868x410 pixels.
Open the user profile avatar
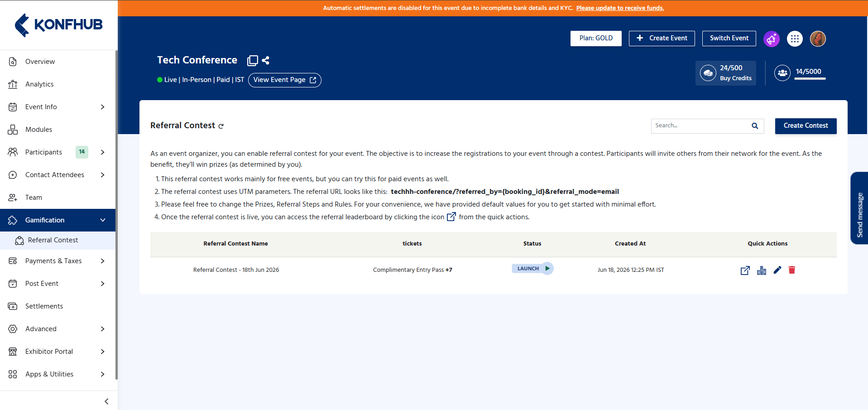[818, 39]
